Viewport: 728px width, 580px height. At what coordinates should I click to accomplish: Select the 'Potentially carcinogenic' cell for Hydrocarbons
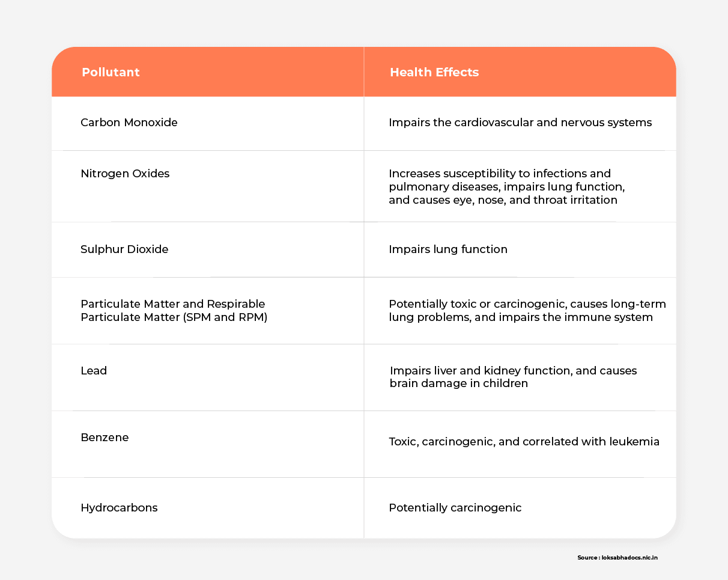tap(455, 508)
